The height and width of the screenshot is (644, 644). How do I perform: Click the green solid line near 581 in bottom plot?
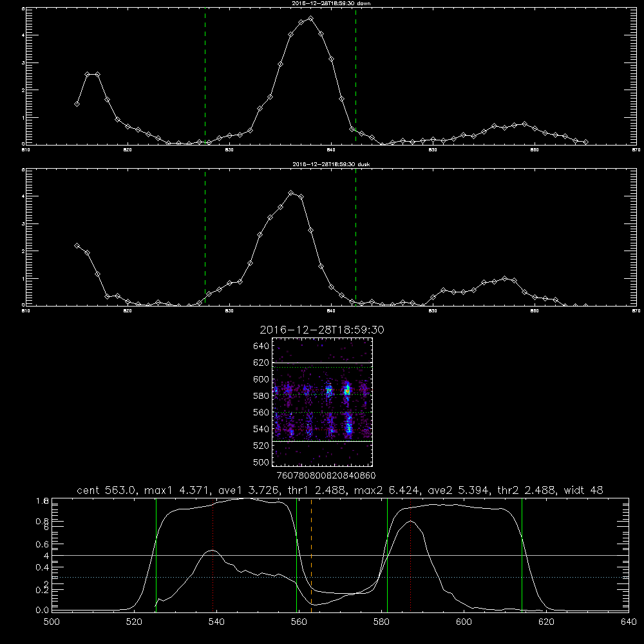(x=387, y=555)
